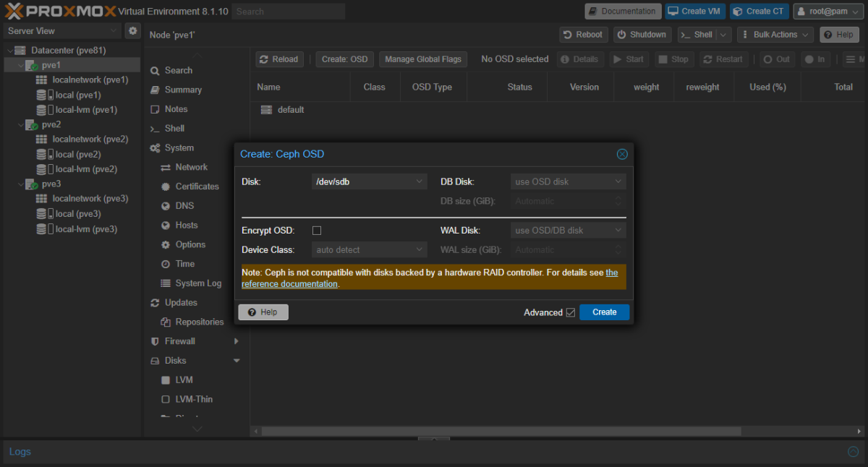Uncheck the Advanced checkbox
This screenshot has width=868, height=467.
point(571,312)
